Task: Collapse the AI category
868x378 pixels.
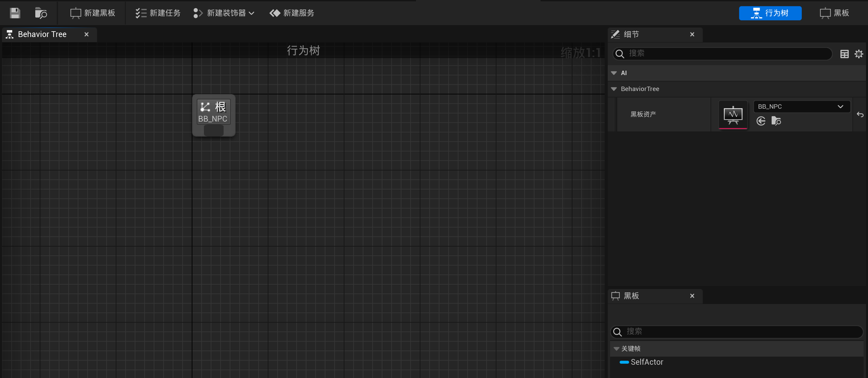Action: (x=614, y=73)
